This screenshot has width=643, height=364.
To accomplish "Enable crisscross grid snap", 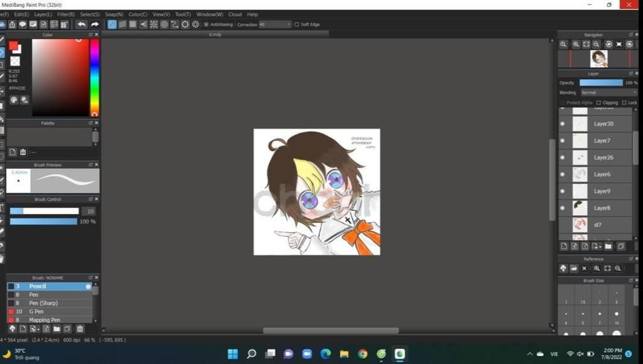I will point(133,24).
